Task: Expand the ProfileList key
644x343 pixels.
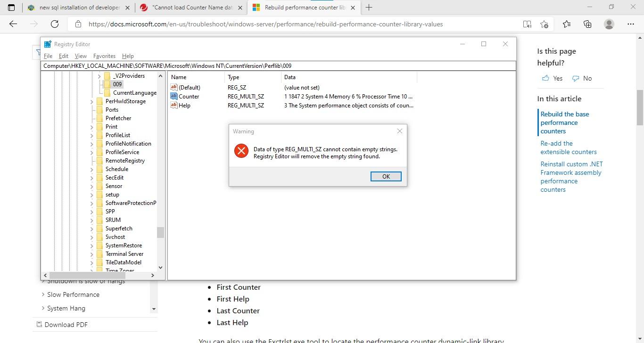Action: 91,135
